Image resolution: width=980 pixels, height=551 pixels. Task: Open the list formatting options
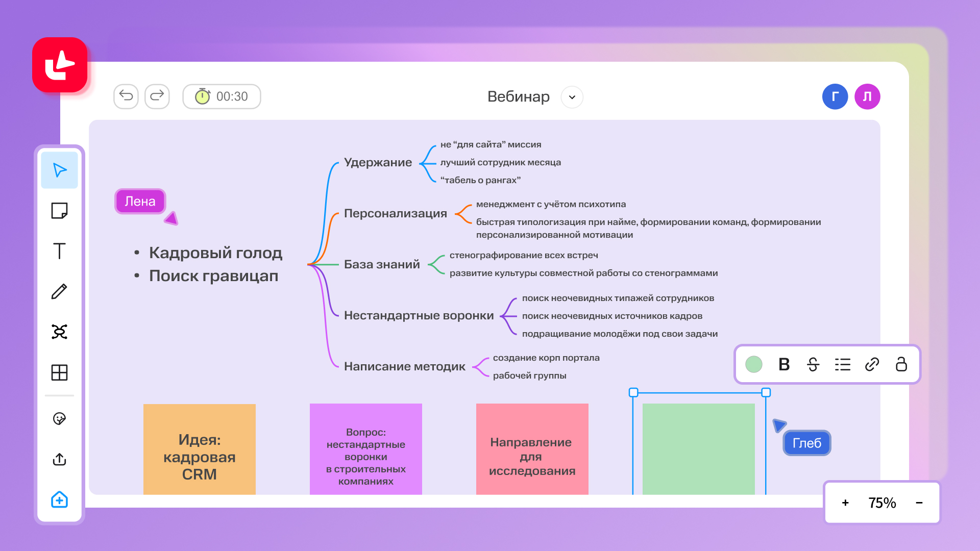(x=843, y=364)
